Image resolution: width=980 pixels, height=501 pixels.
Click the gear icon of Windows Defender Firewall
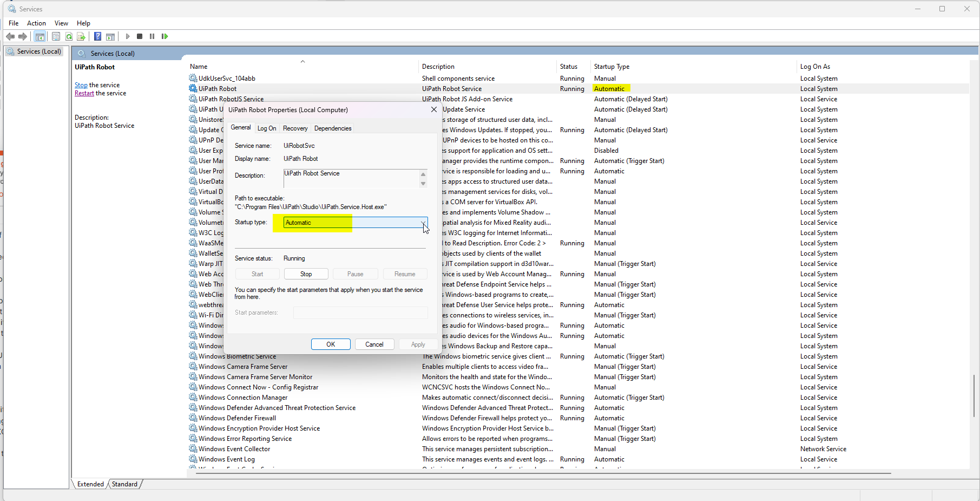193,418
